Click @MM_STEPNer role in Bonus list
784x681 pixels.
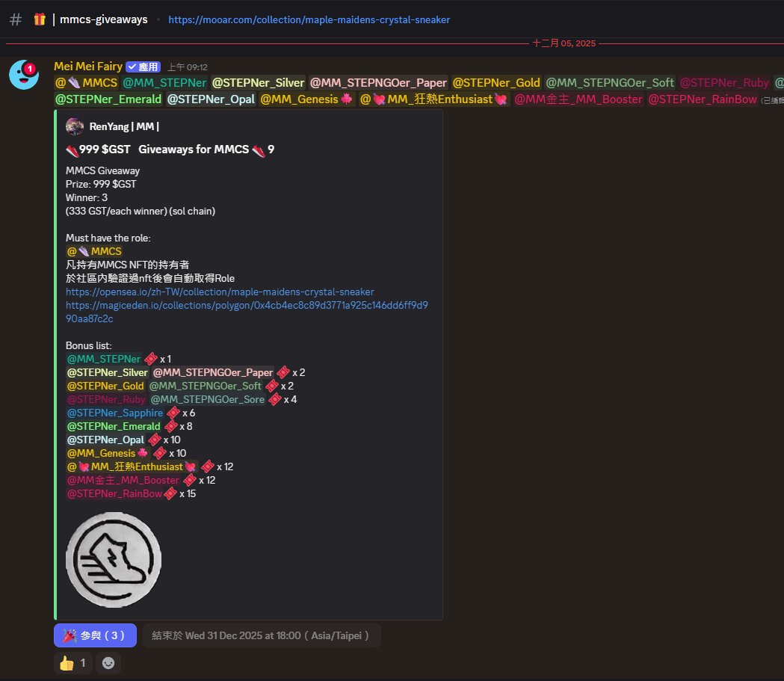(x=103, y=359)
